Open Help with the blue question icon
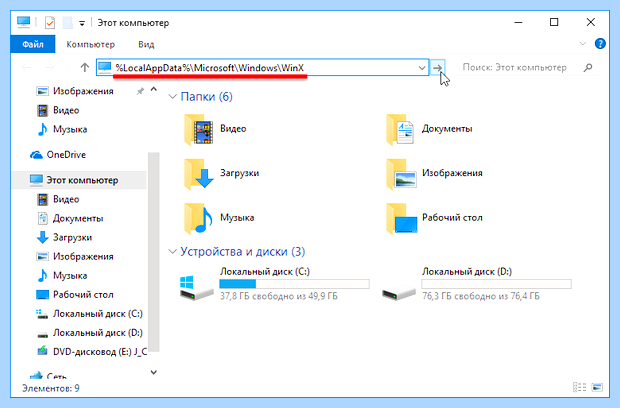 pyautogui.click(x=600, y=43)
